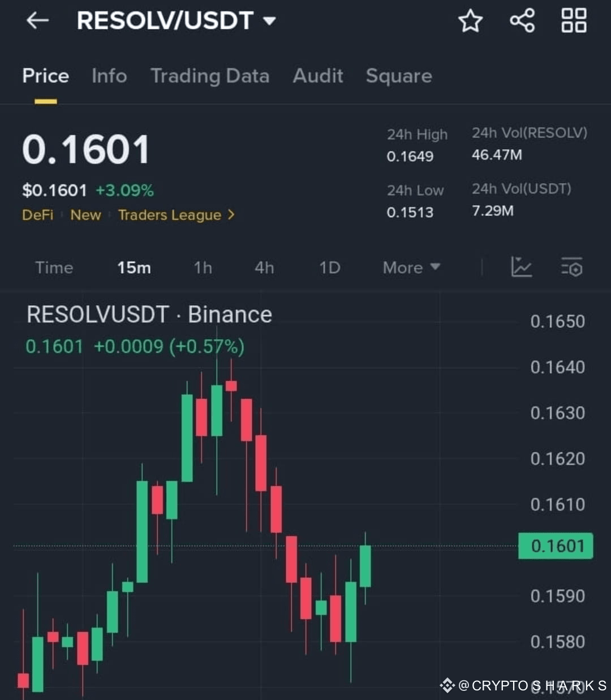Switch to the Trading Data tab
Screen dimensions: 611x700
tap(210, 76)
